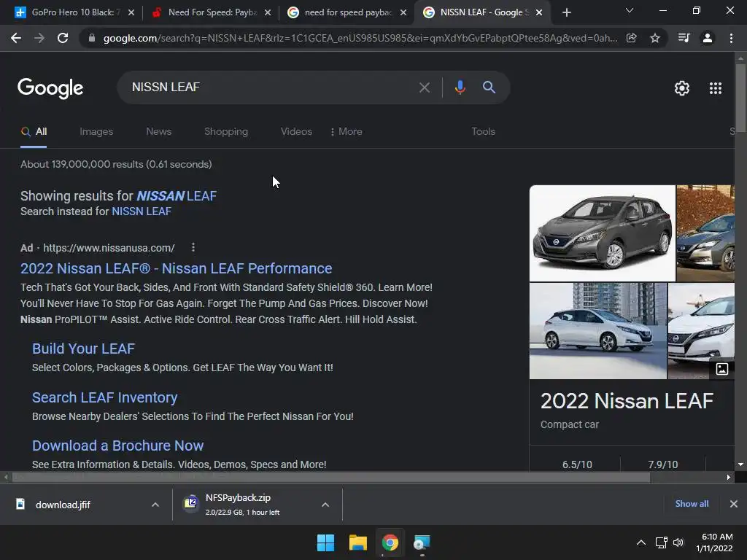
Task: Open clock and date panel
Action: coord(714,542)
